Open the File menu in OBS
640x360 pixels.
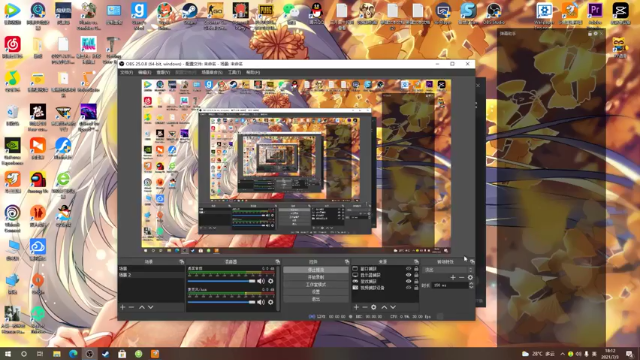[126, 72]
